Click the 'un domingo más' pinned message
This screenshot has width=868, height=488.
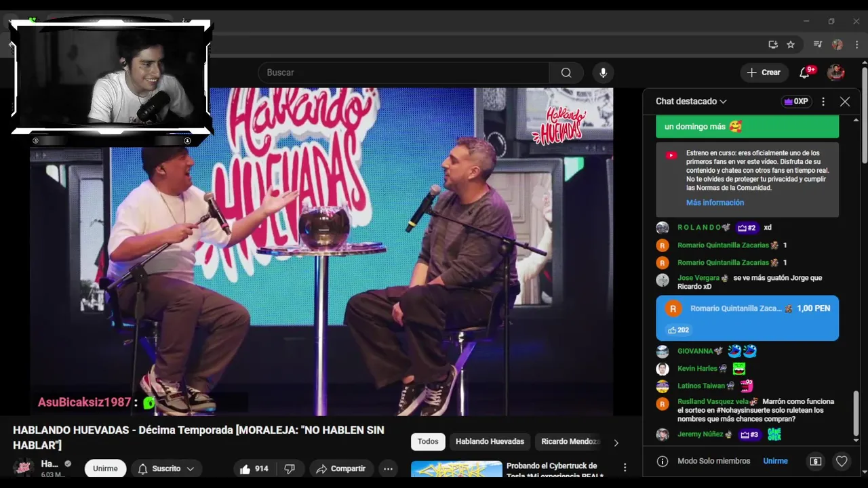747,127
